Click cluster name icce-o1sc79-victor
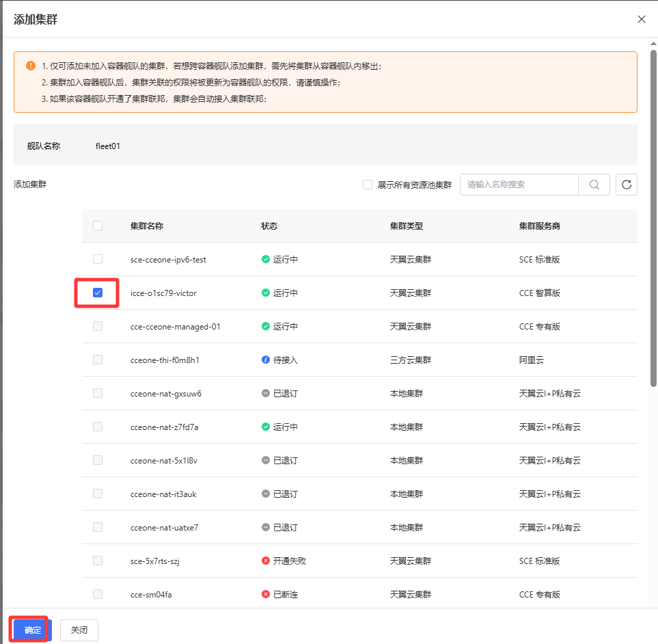 tap(163, 293)
